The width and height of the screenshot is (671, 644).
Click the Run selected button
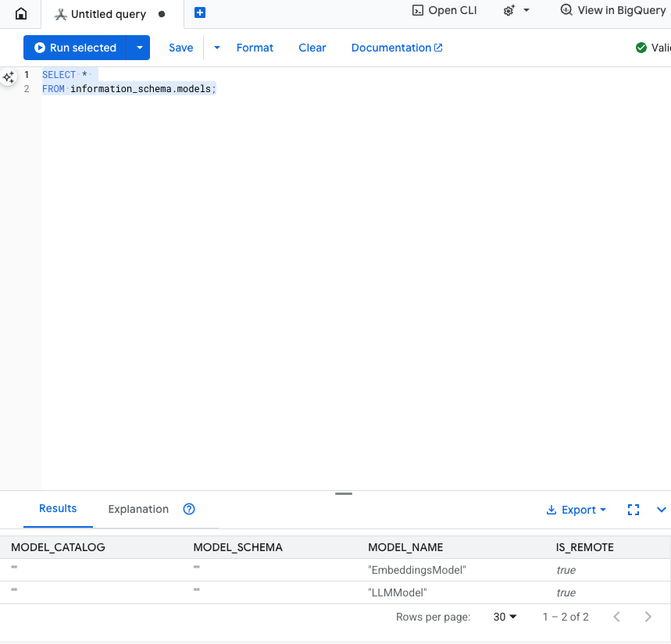point(75,48)
